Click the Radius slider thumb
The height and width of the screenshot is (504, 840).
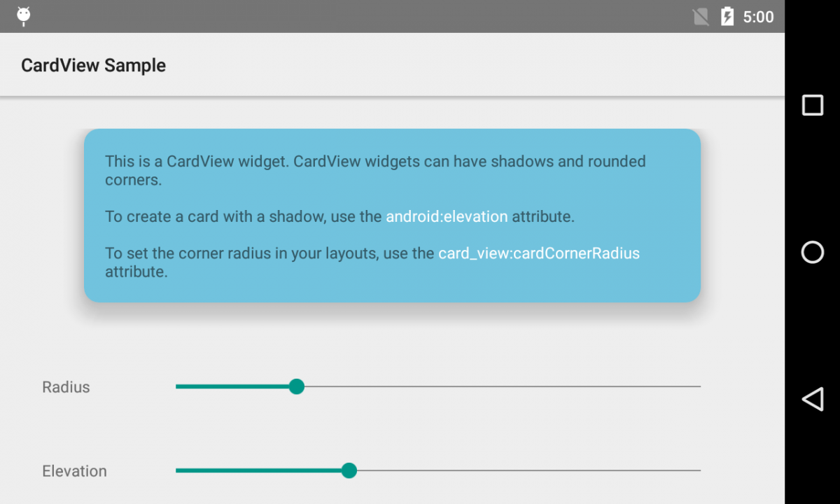click(x=297, y=386)
